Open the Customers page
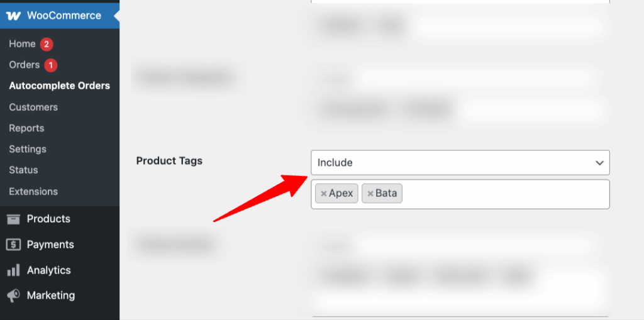The image size is (644, 320). click(33, 107)
